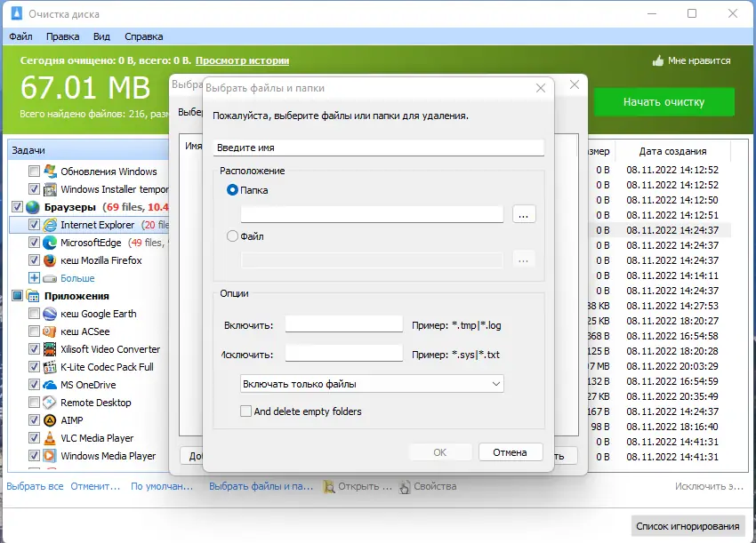Click the 'Введите имя' name field

click(379, 148)
